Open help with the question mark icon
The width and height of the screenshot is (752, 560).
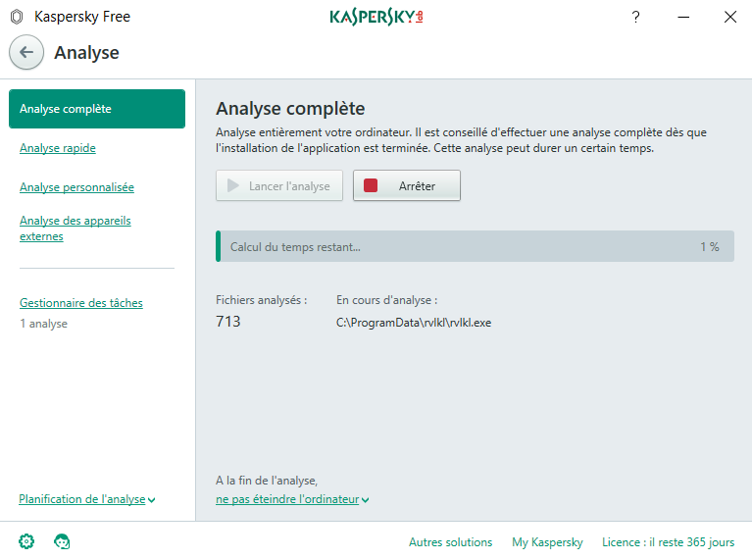pyautogui.click(x=635, y=17)
